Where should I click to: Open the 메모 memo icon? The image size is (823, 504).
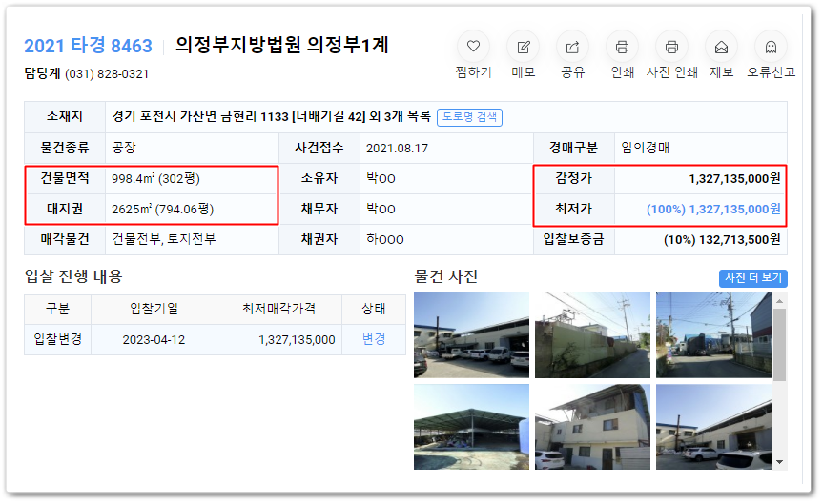pyautogui.click(x=523, y=47)
